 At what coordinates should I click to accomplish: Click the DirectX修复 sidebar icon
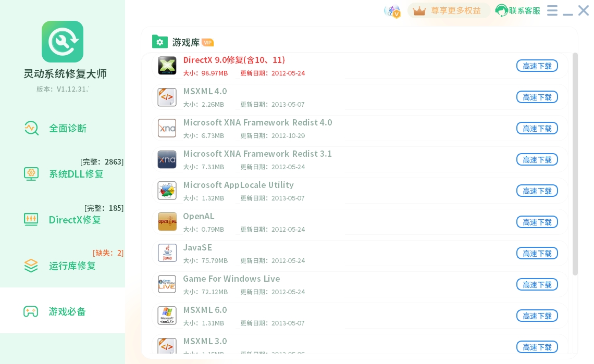pos(31,219)
